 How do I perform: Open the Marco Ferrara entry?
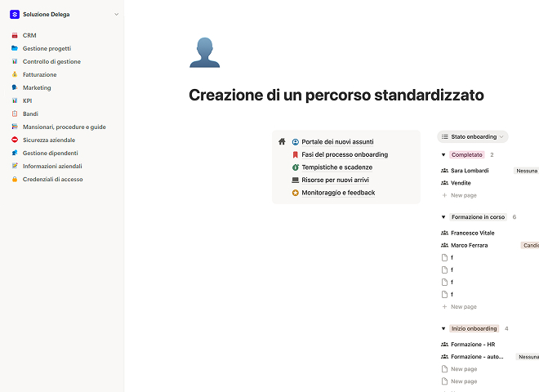coord(470,245)
